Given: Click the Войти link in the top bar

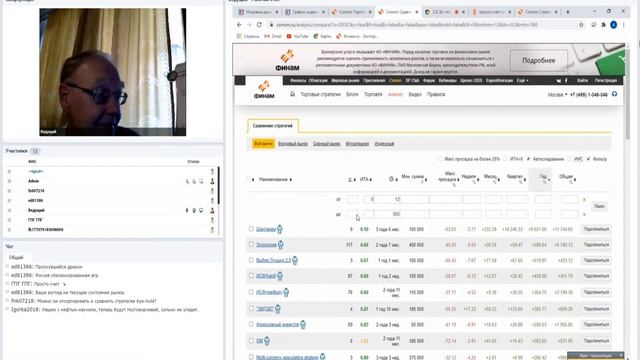Looking at the screenshot, I should pyautogui.click(x=582, y=80).
